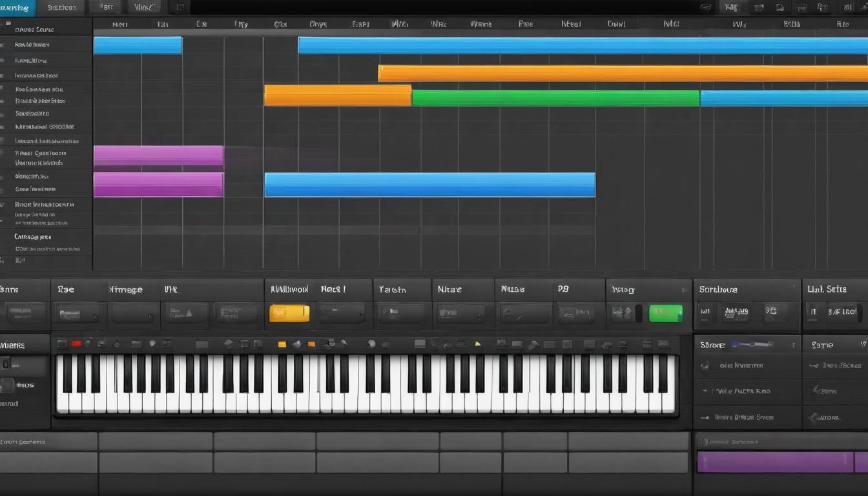The image size is (868, 496).
Task: Select the short blue clip on the top track
Action: pos(138,45)
